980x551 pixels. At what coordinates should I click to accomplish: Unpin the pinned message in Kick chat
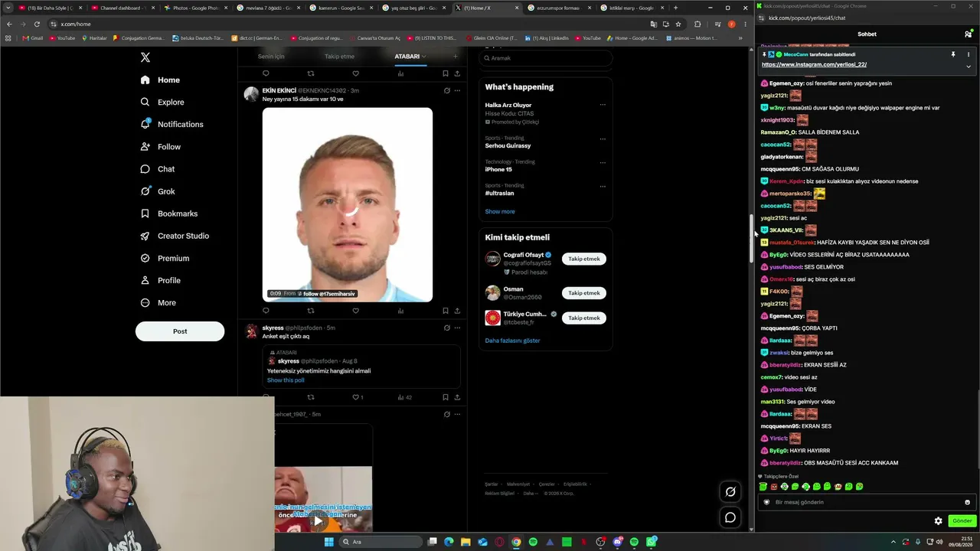[x=953, y=55]
